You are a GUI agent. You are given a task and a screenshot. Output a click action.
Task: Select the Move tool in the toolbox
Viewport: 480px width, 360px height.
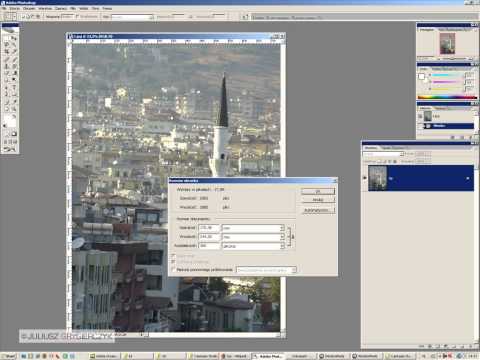[14, 38]
